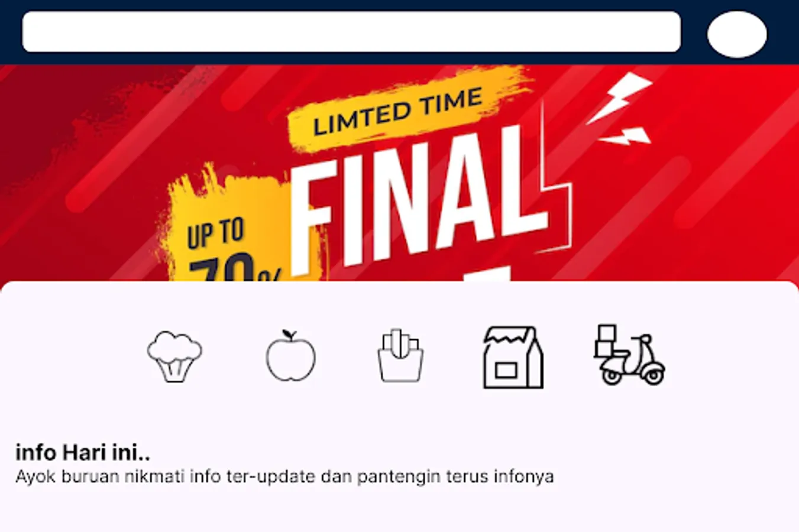Tap the french fries snack icon
The height and width of the screenshot is (532, 799).
tap(400, 356)
